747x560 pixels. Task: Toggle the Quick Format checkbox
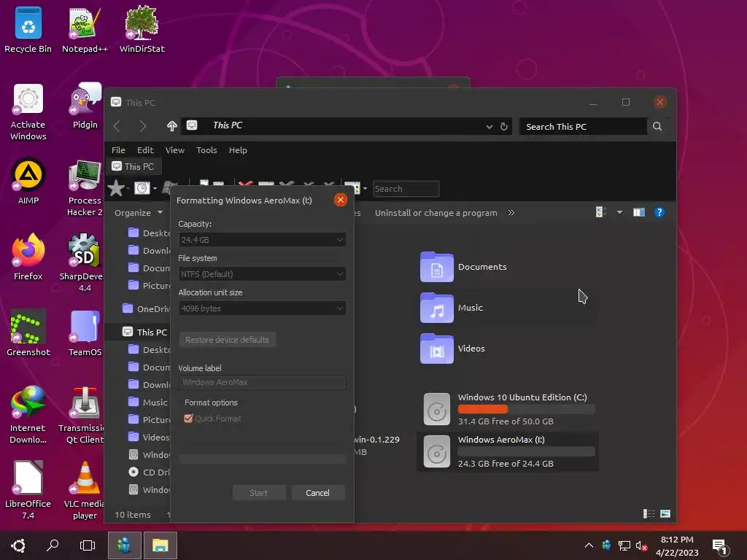(x=189, y=419)
